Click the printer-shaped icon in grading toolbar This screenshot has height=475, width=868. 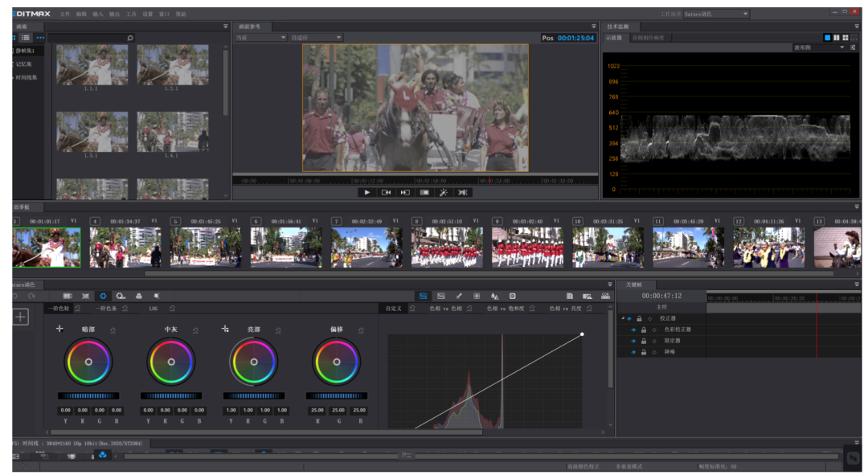tap(139, 297)
